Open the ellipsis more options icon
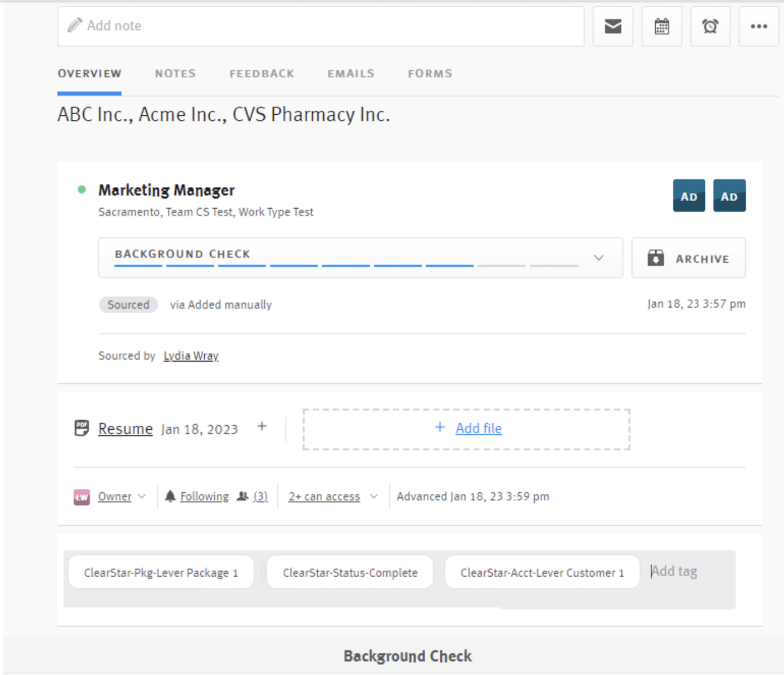The width and height of the screenshot is (784, 675). click(759, 26)
